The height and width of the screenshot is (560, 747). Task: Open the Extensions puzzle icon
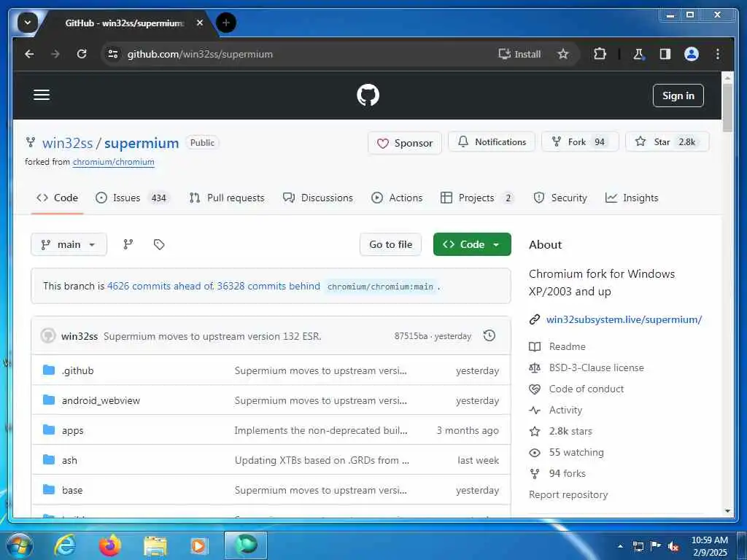click(x=600, y=54)
